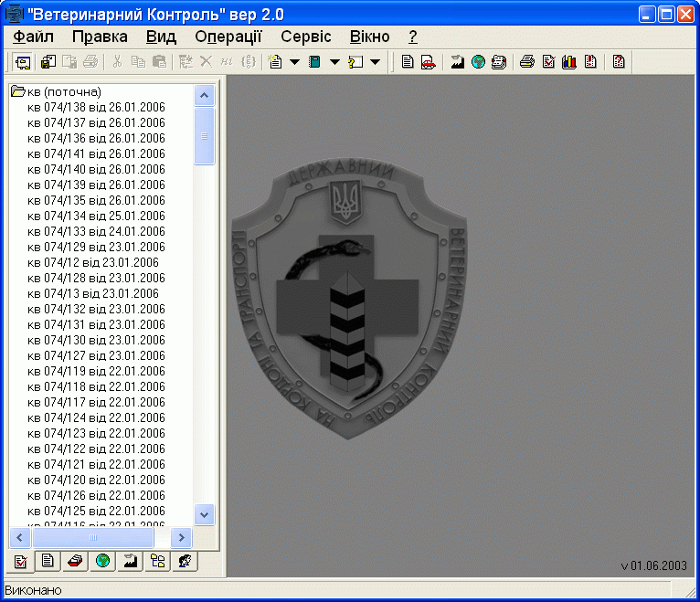
Task: Select 'кв 074/119 від 22.01.2006' row
Action: [97, 371]
